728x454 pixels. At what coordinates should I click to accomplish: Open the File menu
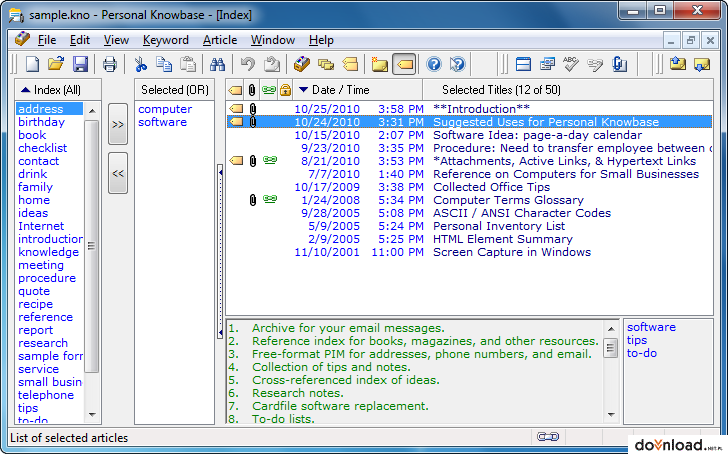(47, 40)
